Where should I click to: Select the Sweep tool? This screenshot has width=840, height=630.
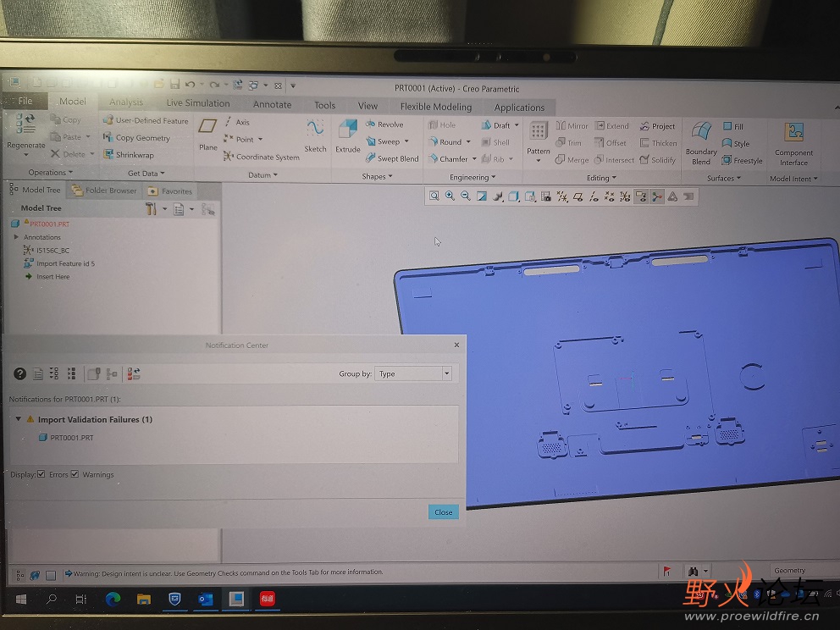387,141
